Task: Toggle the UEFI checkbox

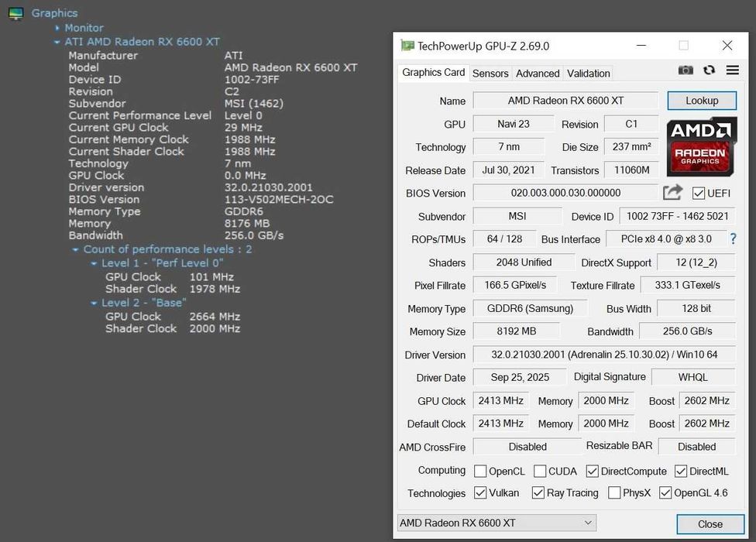Action: point(698,194)
